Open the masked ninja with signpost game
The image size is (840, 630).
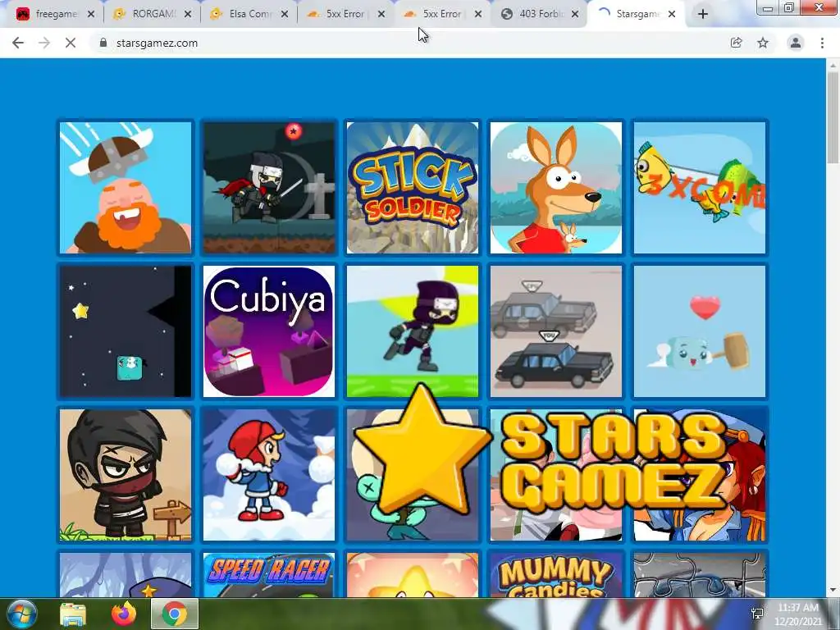click(126, 475)
